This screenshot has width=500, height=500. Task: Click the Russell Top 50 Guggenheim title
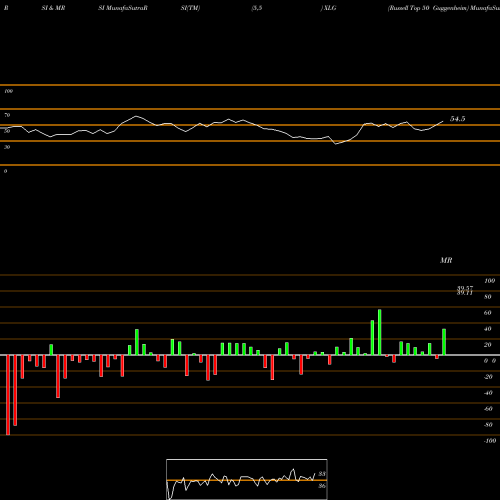click(429, 8)
